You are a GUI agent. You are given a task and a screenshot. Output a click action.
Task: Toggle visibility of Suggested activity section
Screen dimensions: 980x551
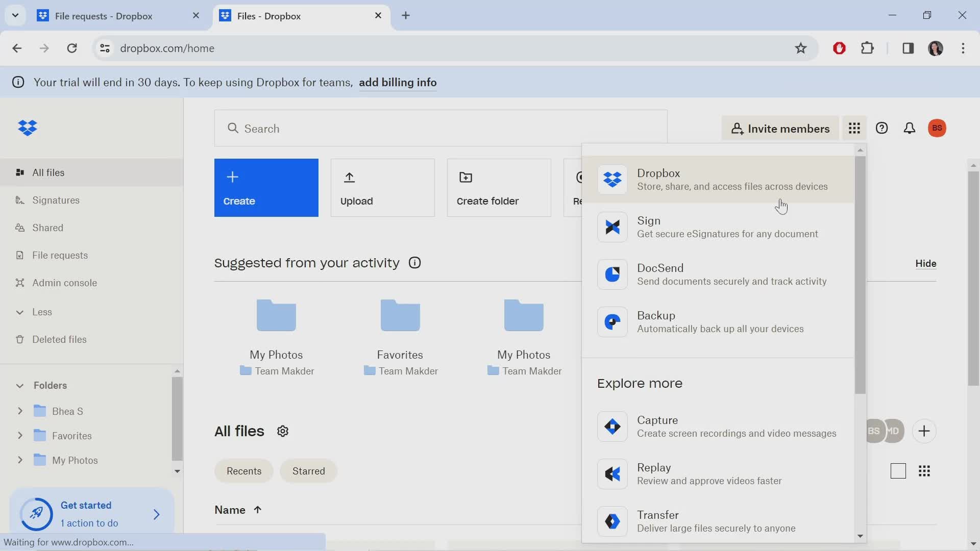(925, 263)
